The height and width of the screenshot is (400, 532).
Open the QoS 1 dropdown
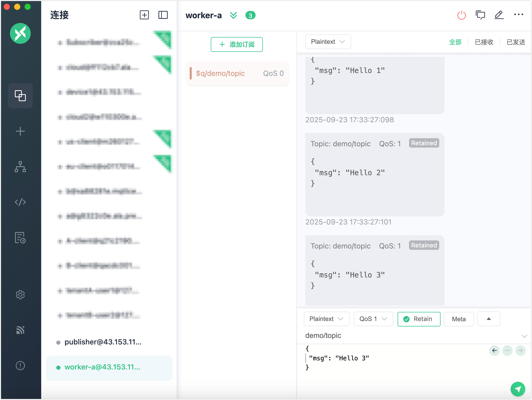point(373,319)
